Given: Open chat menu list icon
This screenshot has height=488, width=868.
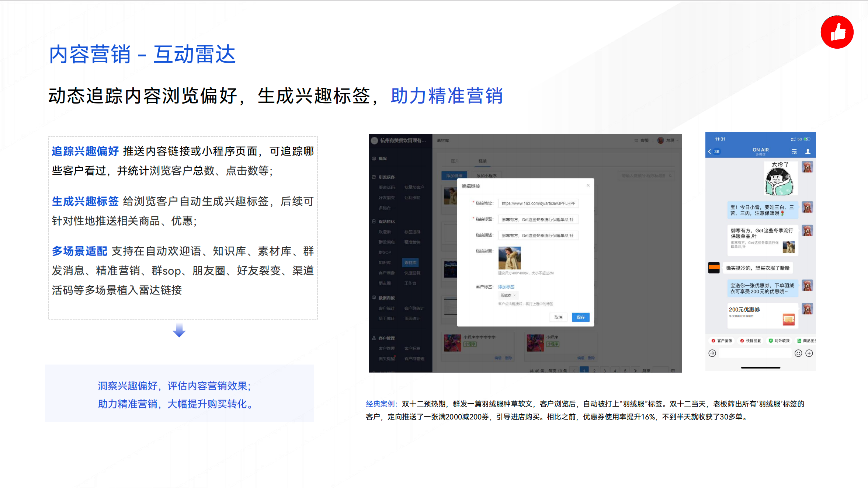Looking at the screenshot, I should click(794, 151).
